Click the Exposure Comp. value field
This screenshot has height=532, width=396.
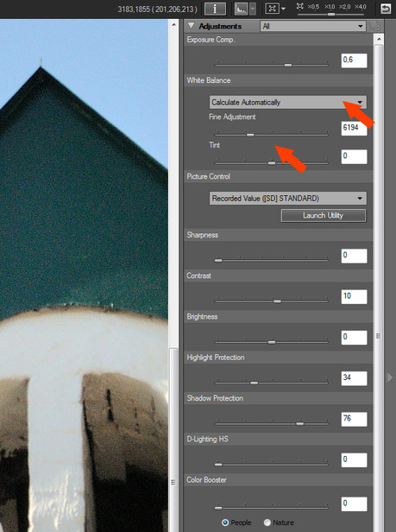[354, 60]
